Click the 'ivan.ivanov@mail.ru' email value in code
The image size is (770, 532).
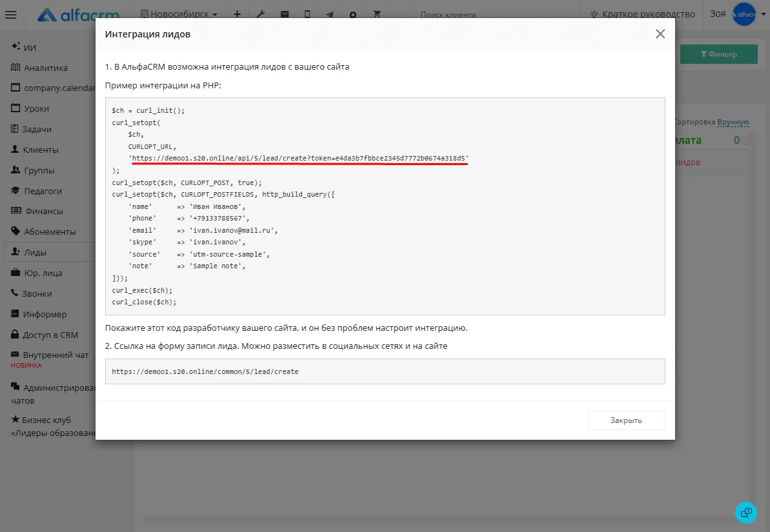tap(233, 230)
